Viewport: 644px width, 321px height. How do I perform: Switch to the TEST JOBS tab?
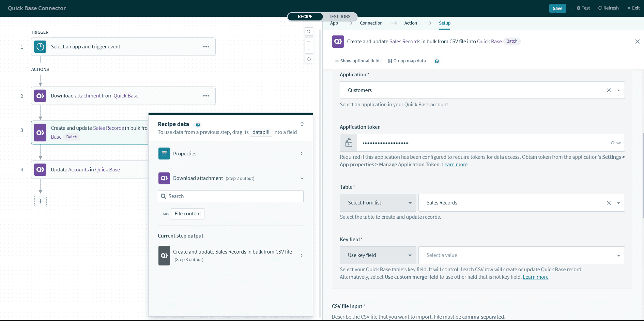(339, 16)
